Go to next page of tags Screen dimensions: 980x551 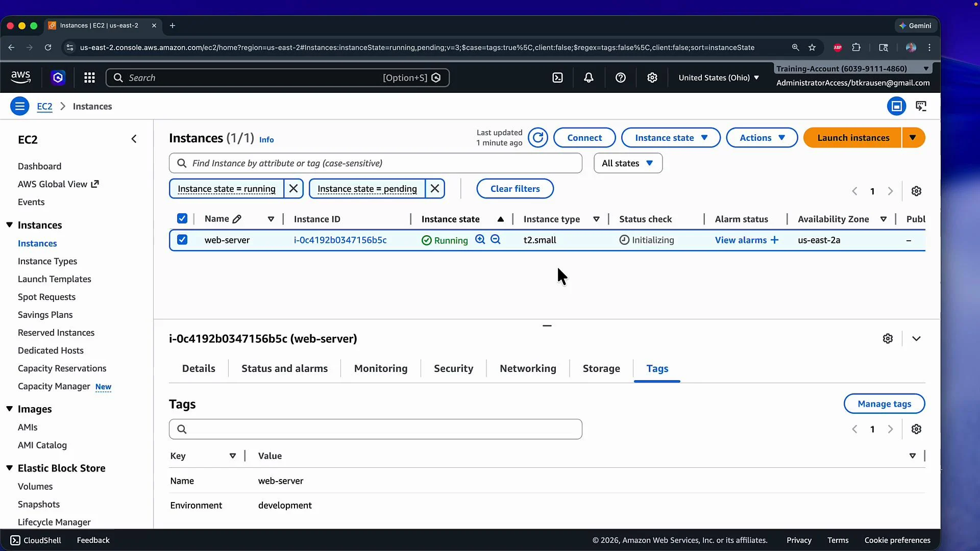[x=890, y=429]
